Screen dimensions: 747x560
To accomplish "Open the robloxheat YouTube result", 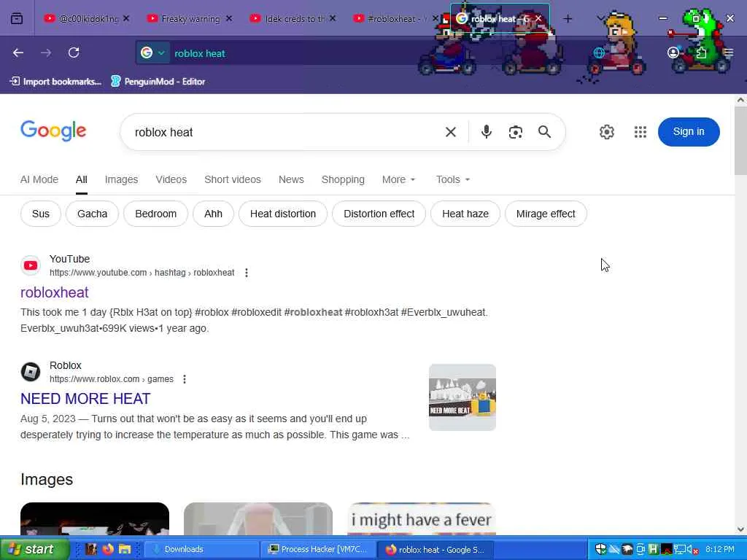I will [x=54, y=292].
